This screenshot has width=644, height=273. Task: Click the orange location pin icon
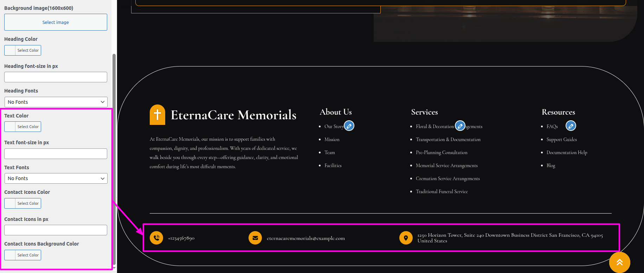406,238
